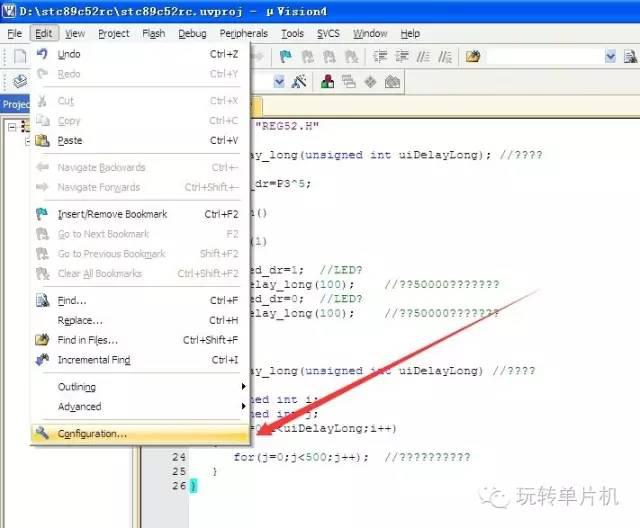The image size is (640, 528).
Task: Open Configuration... from the Edit menu
Action: (140, 434)
